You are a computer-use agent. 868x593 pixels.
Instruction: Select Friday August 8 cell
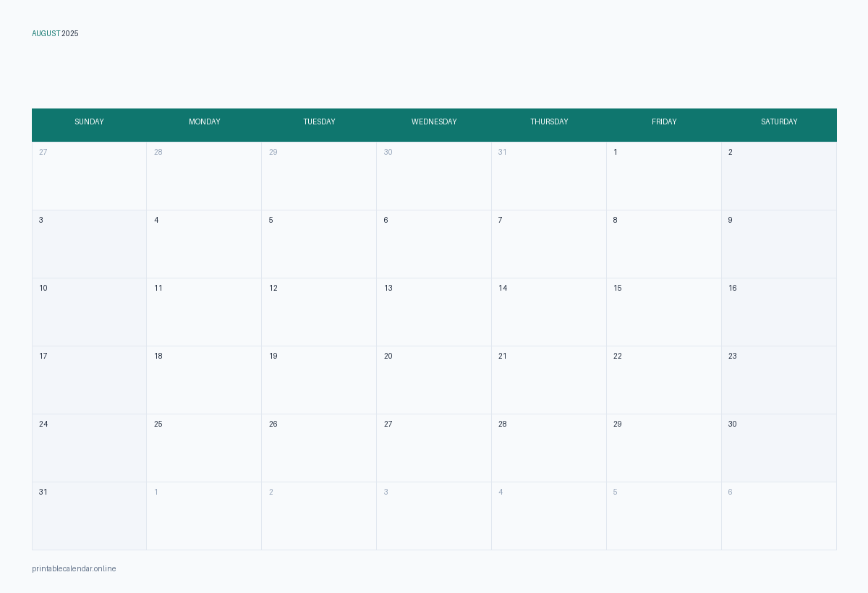[664, 244]
